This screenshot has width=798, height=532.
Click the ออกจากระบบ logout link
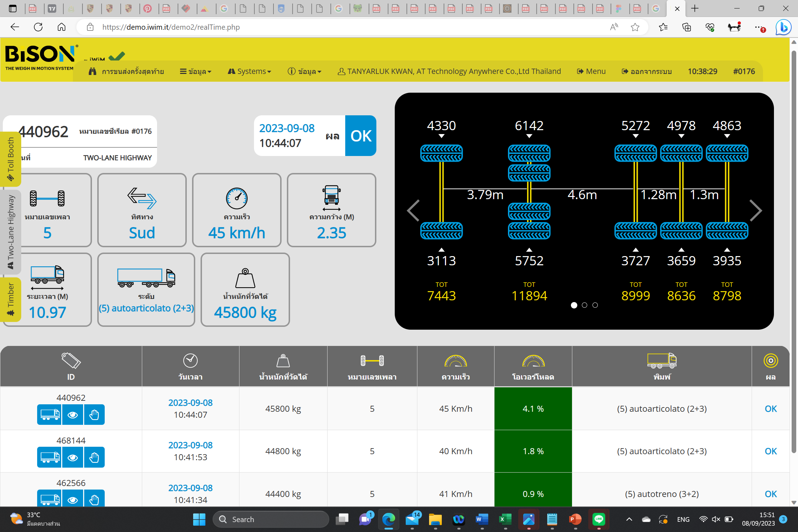pos(647,71)
